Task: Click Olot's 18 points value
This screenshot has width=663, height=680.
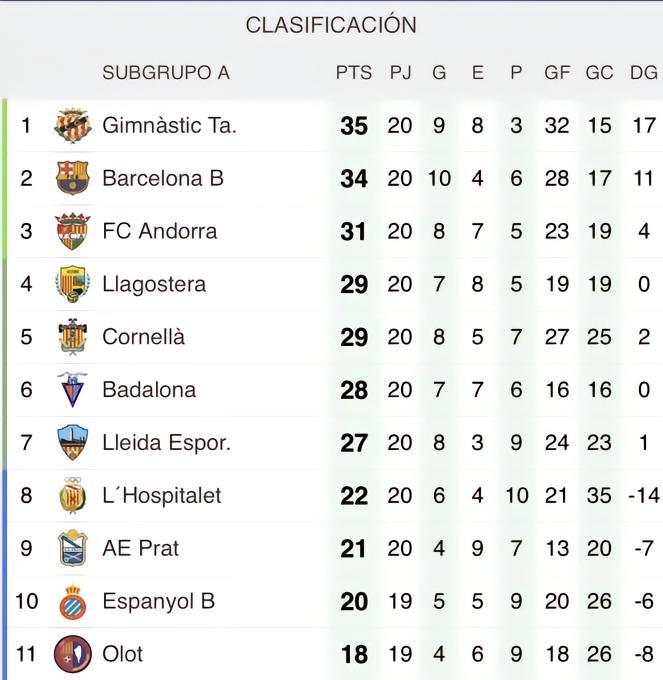Action: [354, 654]
